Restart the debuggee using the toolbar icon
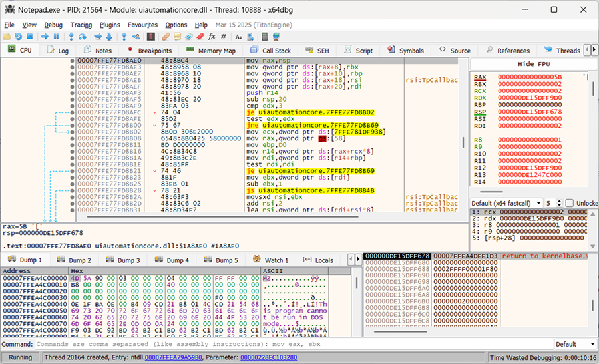Viewport: 599px width, 364px height. point(18,37)
